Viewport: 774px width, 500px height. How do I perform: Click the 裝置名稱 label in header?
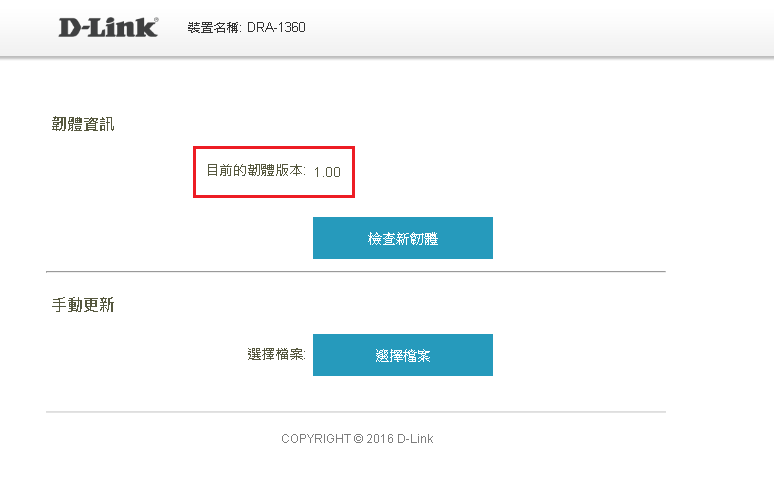(x=214, y=28)
